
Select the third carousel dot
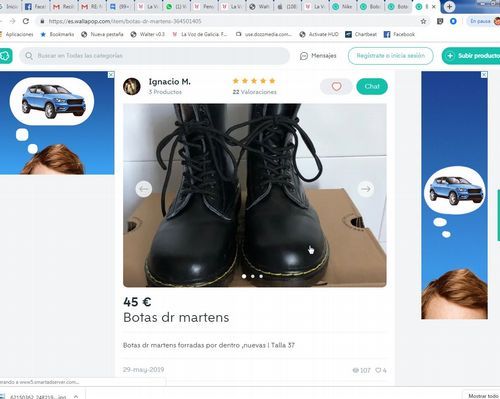[261, 276]
